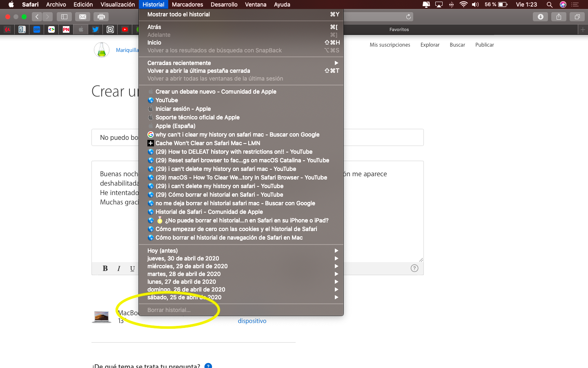Viewport: 588px width, 368px height.
Task: Open history entry Crear un debate nuevo
Action: coord(241,92)
